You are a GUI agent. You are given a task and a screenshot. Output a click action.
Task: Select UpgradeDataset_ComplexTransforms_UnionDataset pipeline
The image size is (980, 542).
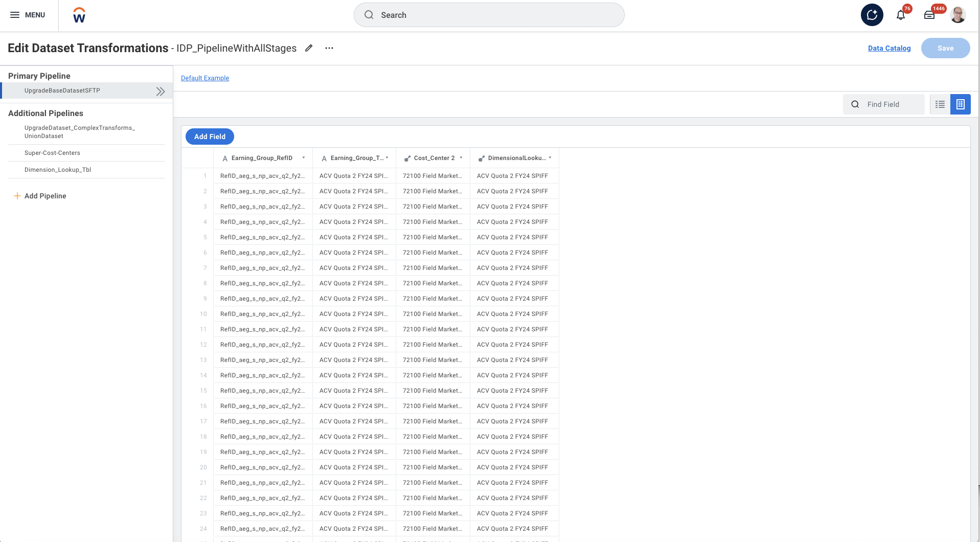point(86,132)
